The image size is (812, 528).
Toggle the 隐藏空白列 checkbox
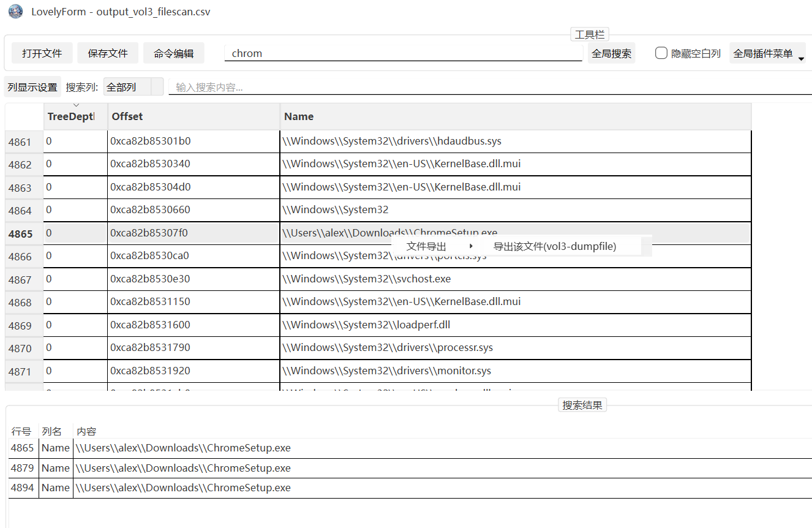[661, 53]
